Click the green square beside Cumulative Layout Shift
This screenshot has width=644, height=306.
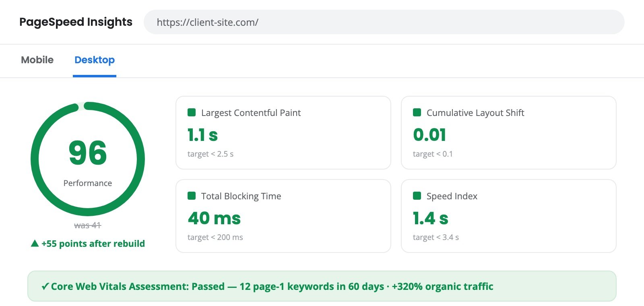pyautogui.click(x=417, y=112)
